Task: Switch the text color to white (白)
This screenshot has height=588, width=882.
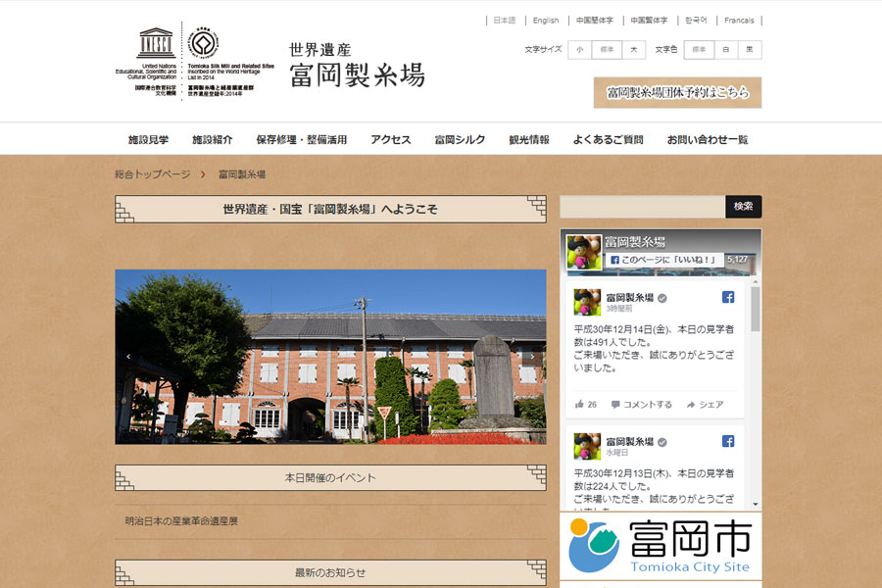Action: [x=725, y=50]
